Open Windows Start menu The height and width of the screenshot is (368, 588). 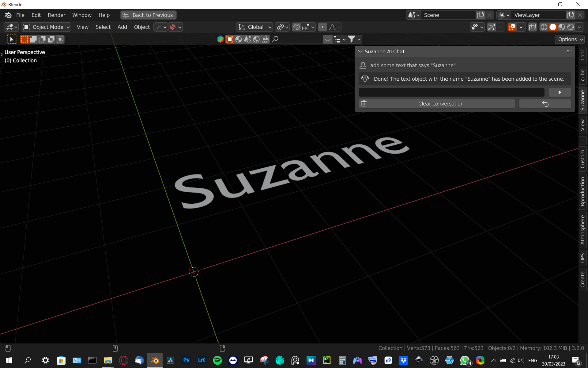(x=9, y=360)
